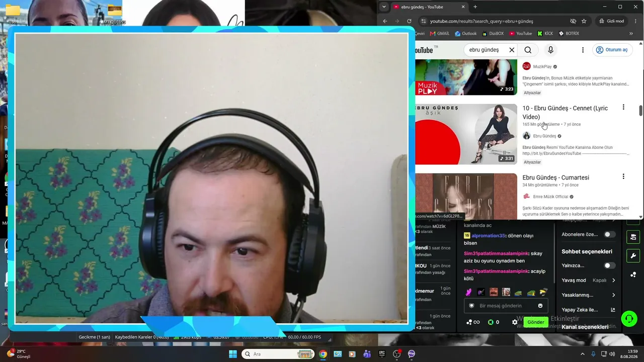Click the three-circles icon in Kick sidebar
Viewport: 644px width, 362px height.
coord(633,275)
